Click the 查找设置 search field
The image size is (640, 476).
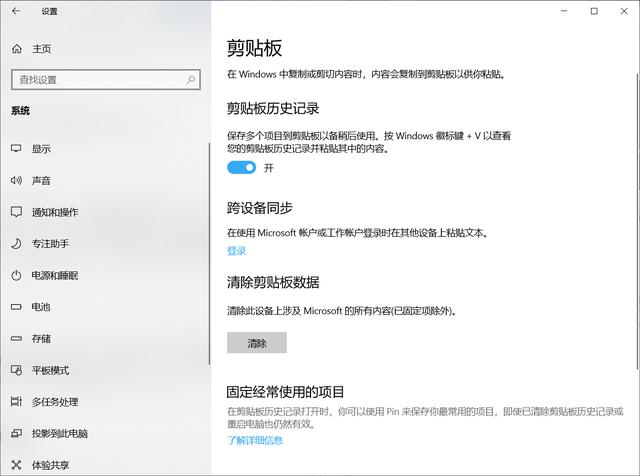click(106, 80)
